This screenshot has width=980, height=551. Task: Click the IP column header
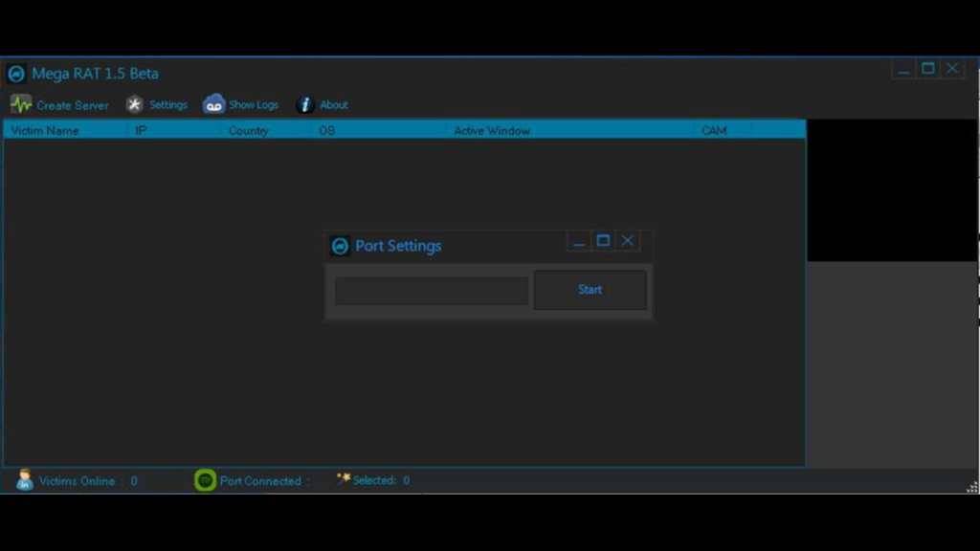[174, 130]
